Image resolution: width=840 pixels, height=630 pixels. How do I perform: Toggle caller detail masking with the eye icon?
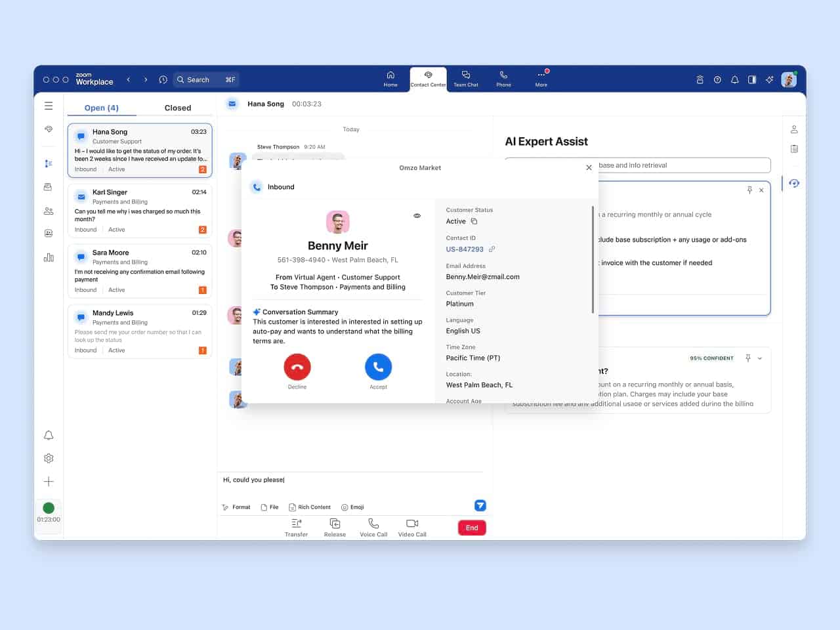[x=417, y=215]
